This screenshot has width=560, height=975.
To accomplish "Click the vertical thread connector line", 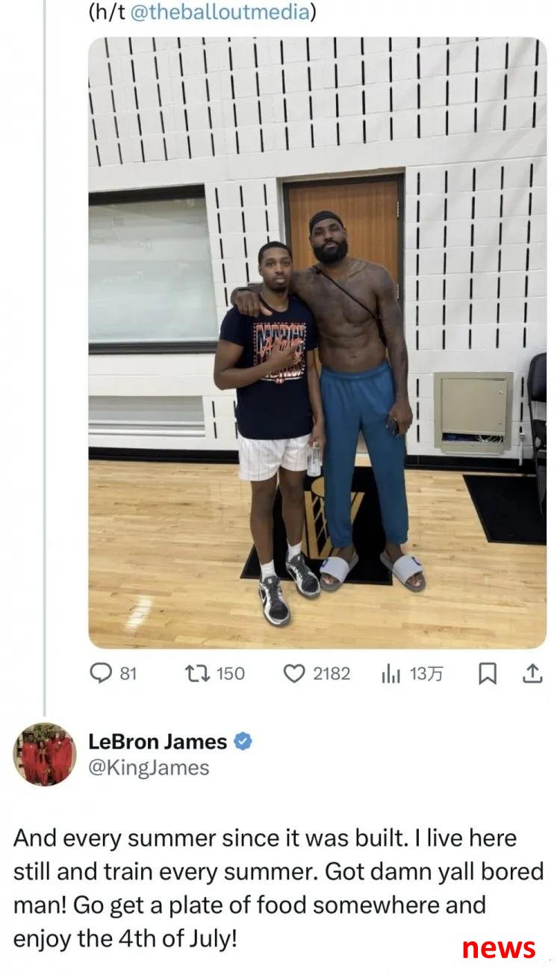I will [45, 357].
